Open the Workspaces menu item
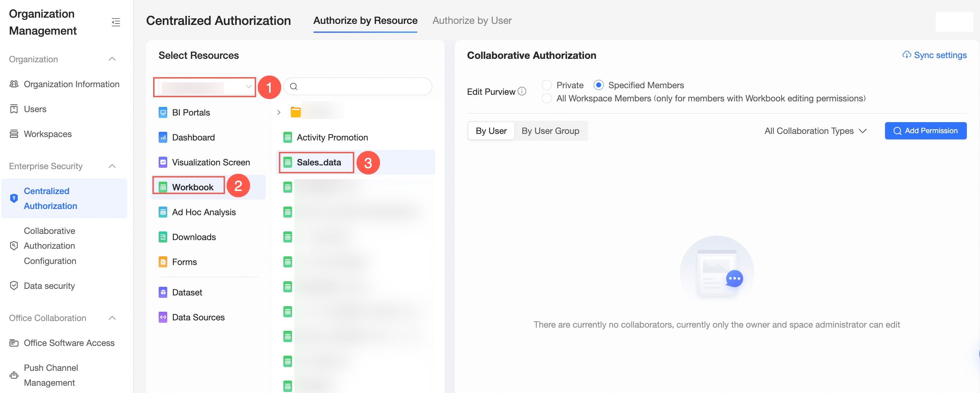980x393 pixels. [64, 134]
